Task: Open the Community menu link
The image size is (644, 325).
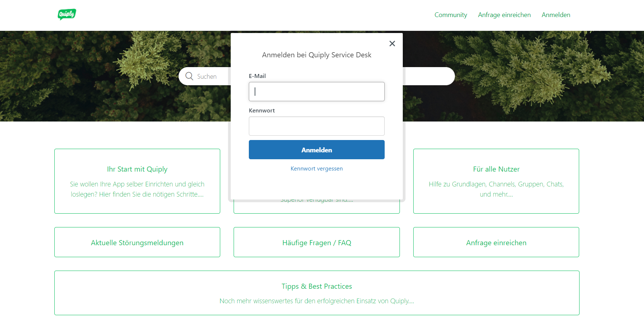Action: [x=451, y=15]
